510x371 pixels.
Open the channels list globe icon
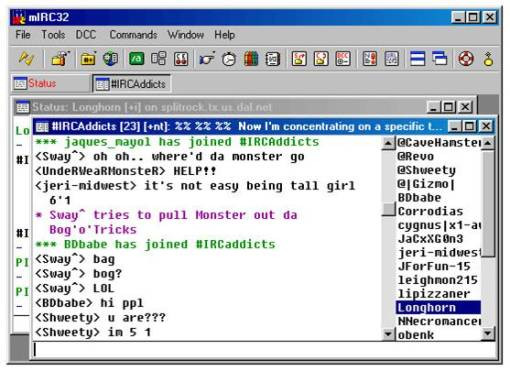click(x=110, y=59)
